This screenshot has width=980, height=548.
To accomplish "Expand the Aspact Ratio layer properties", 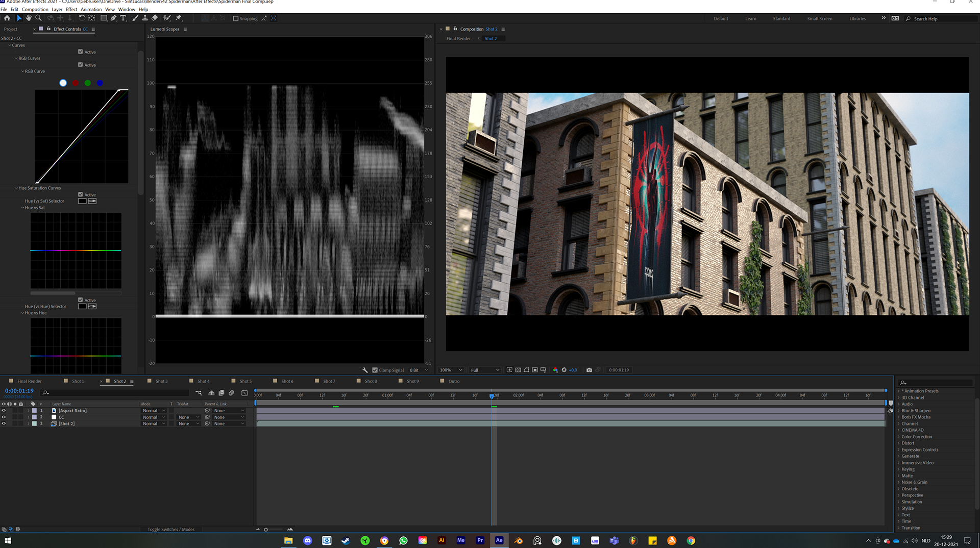I will pos(28,411).
